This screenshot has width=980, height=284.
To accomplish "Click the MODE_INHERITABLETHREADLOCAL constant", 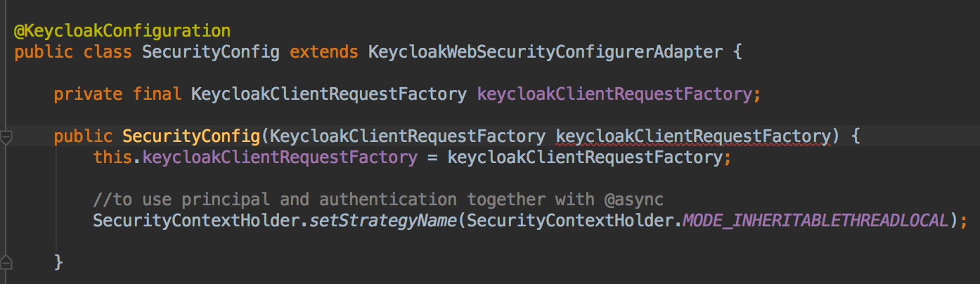I will click(815, 221).
